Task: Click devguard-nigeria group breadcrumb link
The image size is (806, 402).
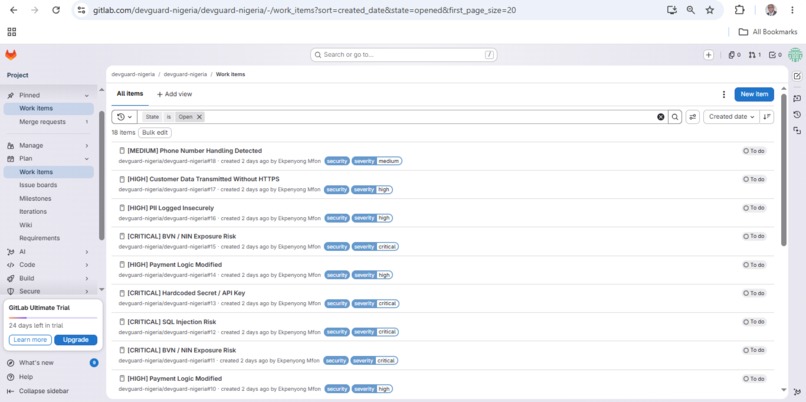Action: [x=133, y=75]
